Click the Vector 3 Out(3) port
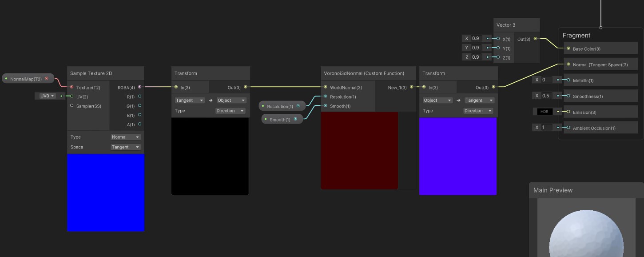644x257 pixels. 535,39
